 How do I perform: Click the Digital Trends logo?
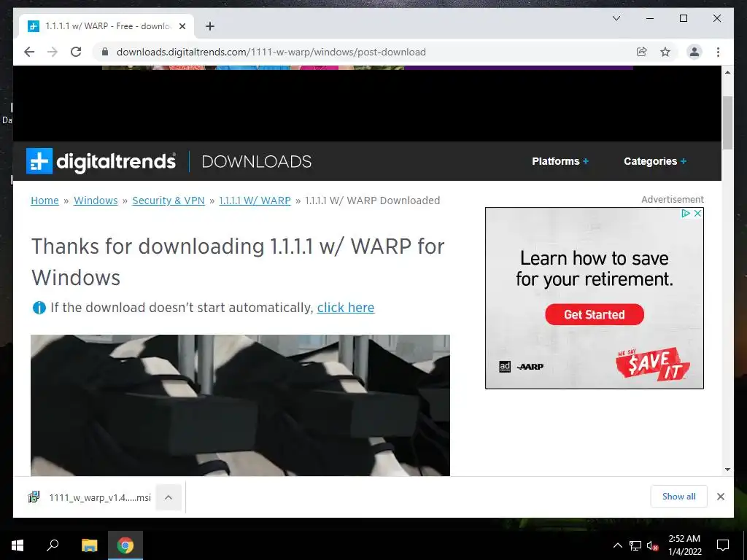coord(101,161)
